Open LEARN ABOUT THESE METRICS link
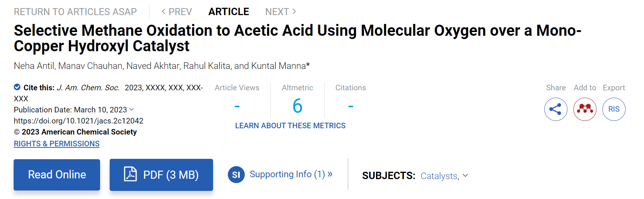The height and width of the screenshot is (199, 644). click(290, 126)
